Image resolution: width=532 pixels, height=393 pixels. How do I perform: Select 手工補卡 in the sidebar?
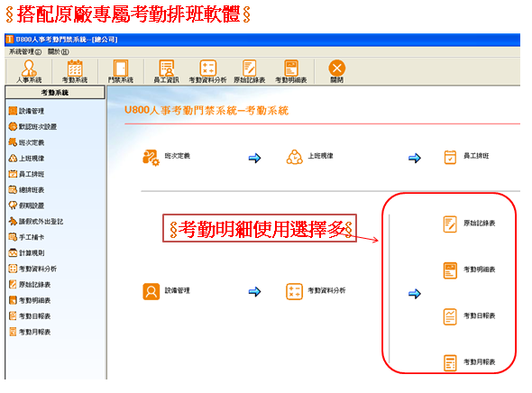[26, 237]
